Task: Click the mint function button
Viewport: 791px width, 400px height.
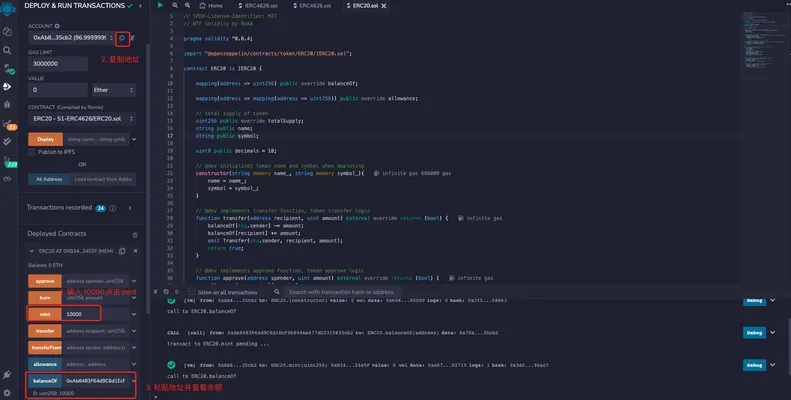Action: pos(45,314)
